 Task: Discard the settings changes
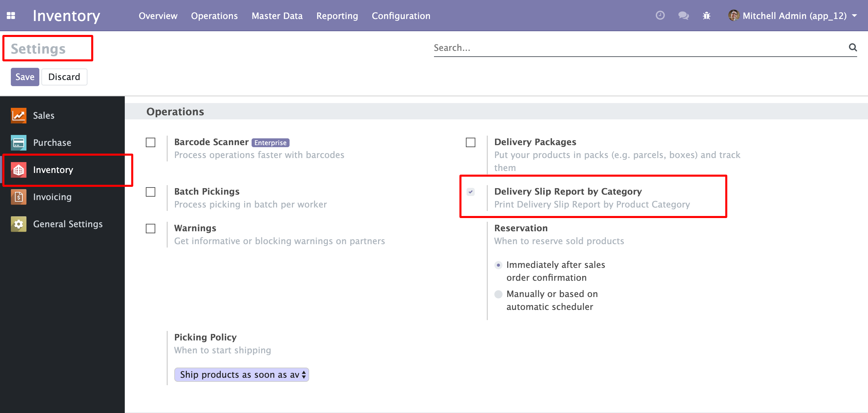[64, 77]
